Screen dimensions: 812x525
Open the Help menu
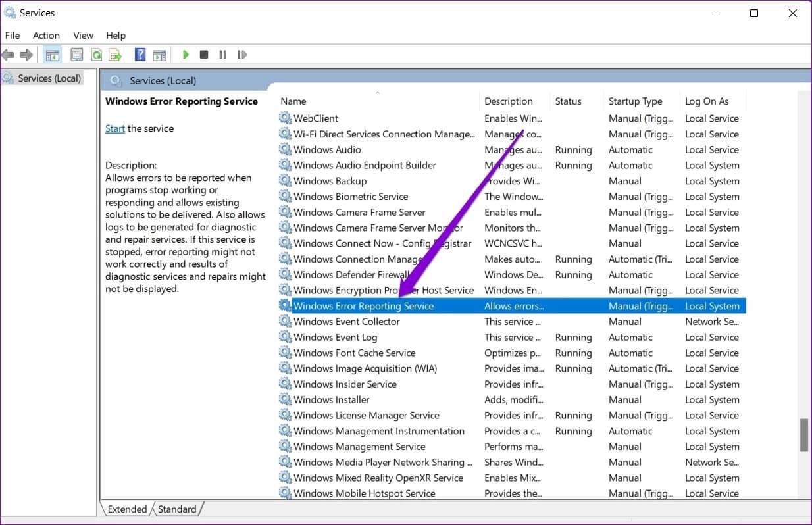coord(116,36)
